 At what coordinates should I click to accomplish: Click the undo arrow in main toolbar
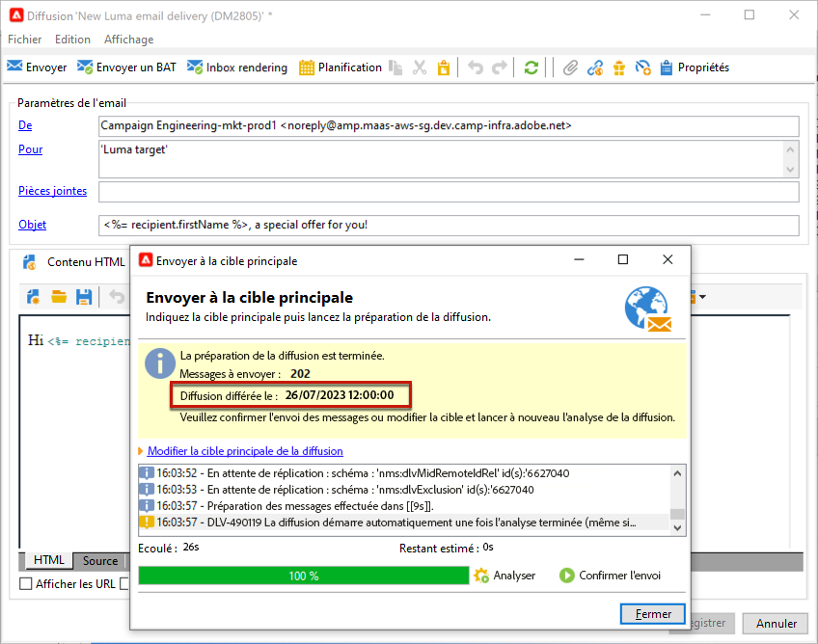(476, 67)
